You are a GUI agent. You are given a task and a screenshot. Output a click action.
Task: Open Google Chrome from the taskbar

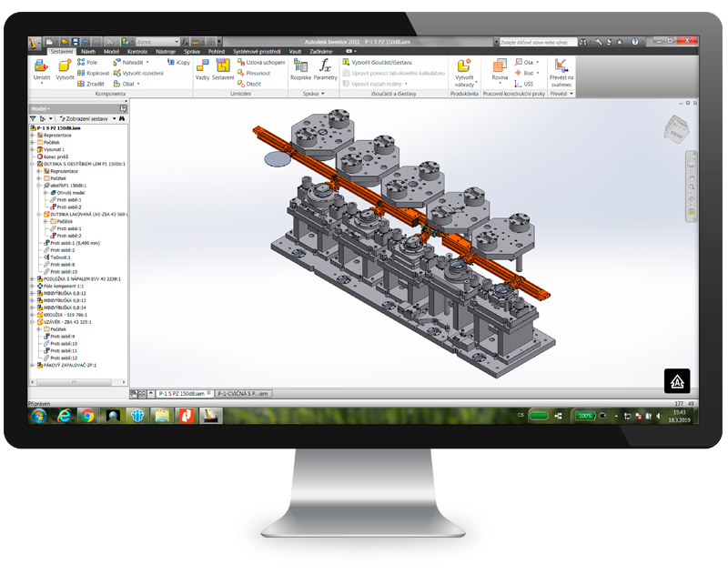coord(87,416)
